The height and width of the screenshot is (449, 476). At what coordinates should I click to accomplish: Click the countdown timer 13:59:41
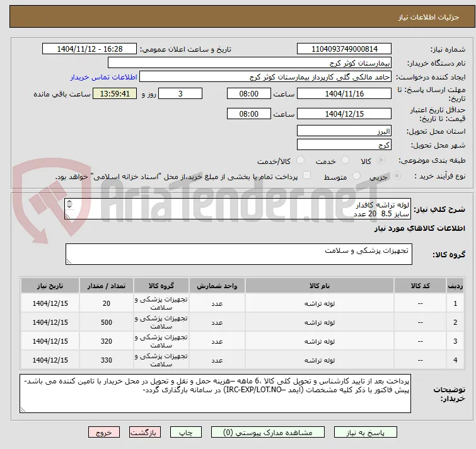pyautogui.click(x=115, y=93)
